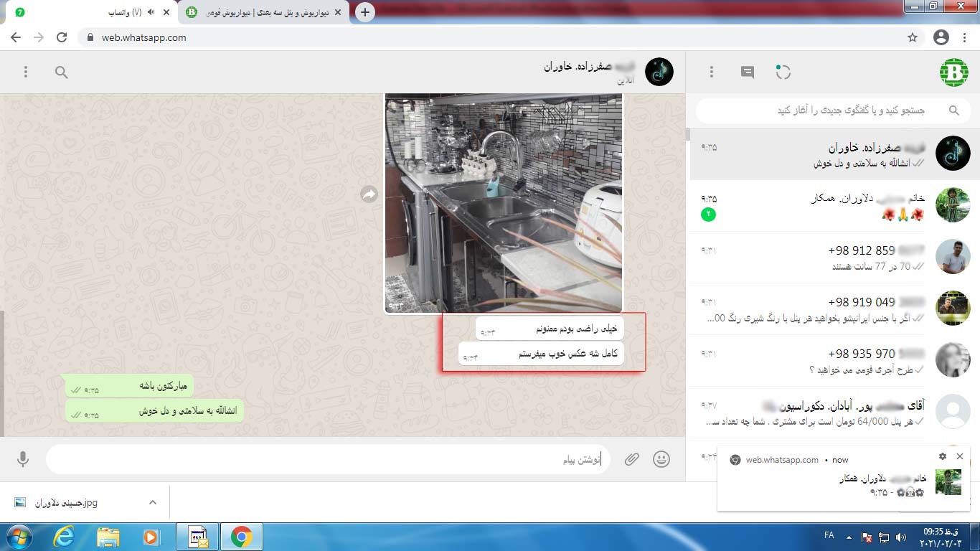Select message خیلی راضی بودم ممنونم
Screen dimensions: 980x551
[x=550, y=329]
